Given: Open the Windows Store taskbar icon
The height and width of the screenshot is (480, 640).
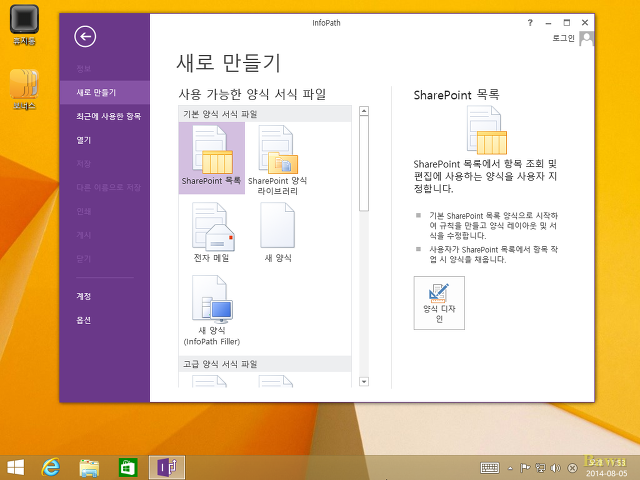Looking at the screenshot, I should [x=128, y=467].
